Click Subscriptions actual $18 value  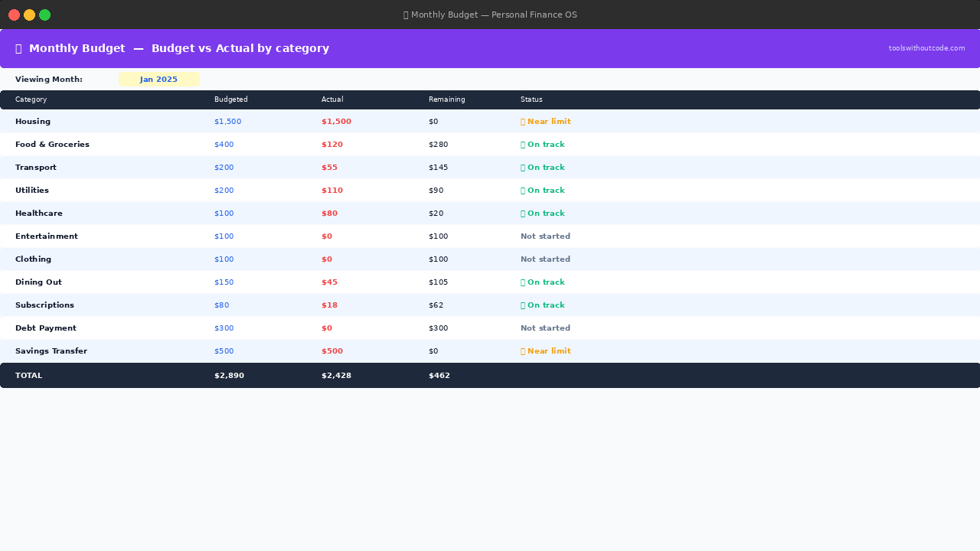329,305
